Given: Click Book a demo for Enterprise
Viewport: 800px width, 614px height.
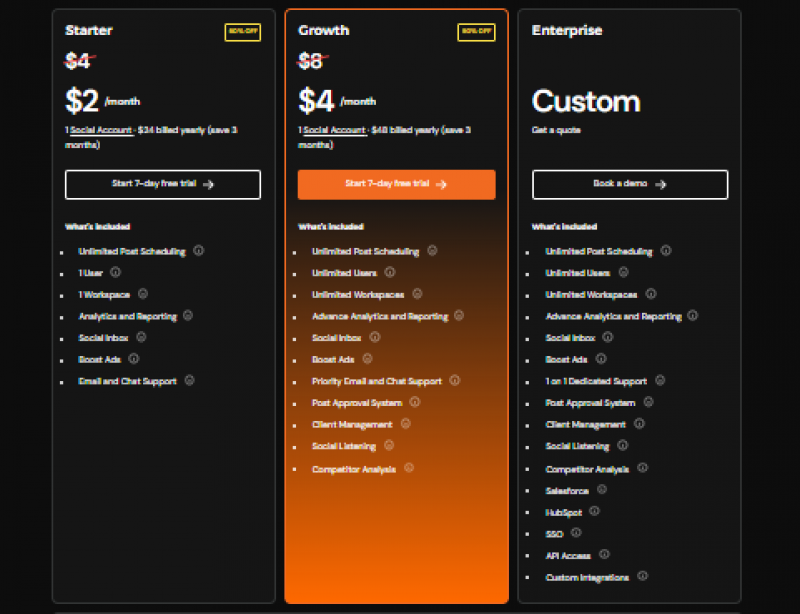Looking at the screenshot, I should [x=632, y=184].
